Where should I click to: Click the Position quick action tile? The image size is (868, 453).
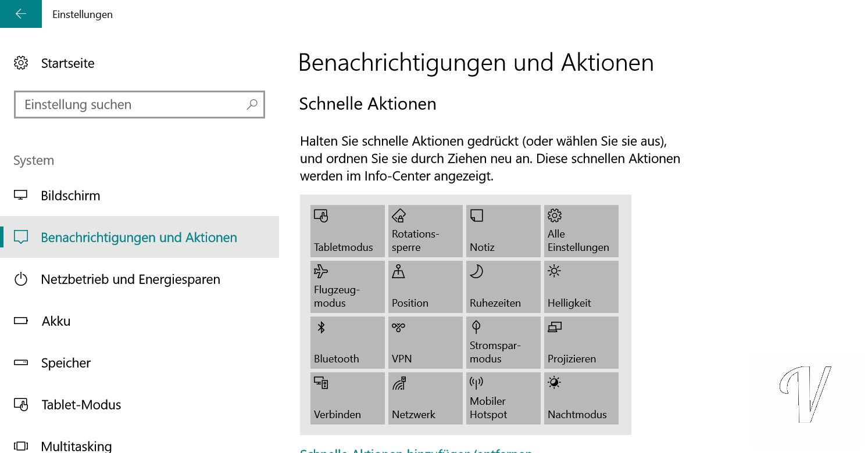(x=425, y=286)
